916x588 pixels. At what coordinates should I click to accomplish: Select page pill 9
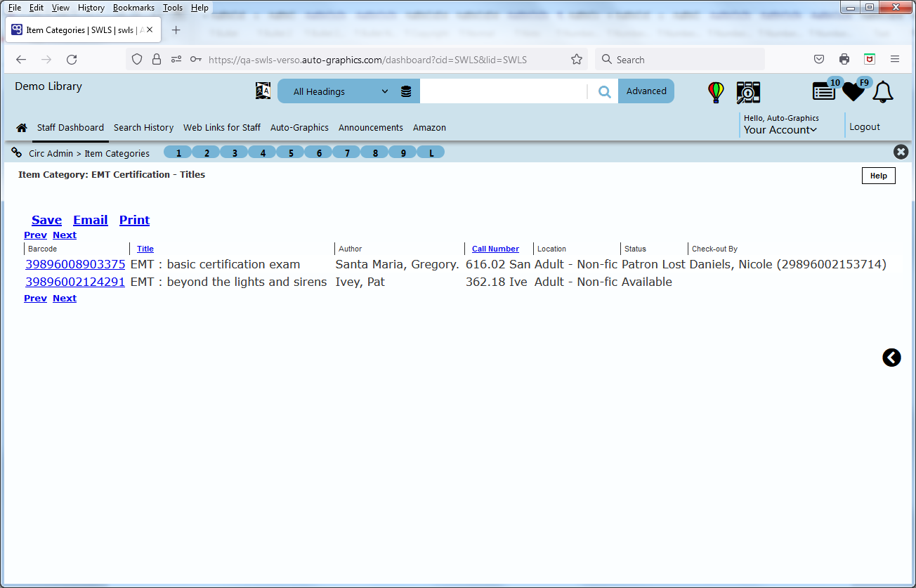tap(403, 152)
